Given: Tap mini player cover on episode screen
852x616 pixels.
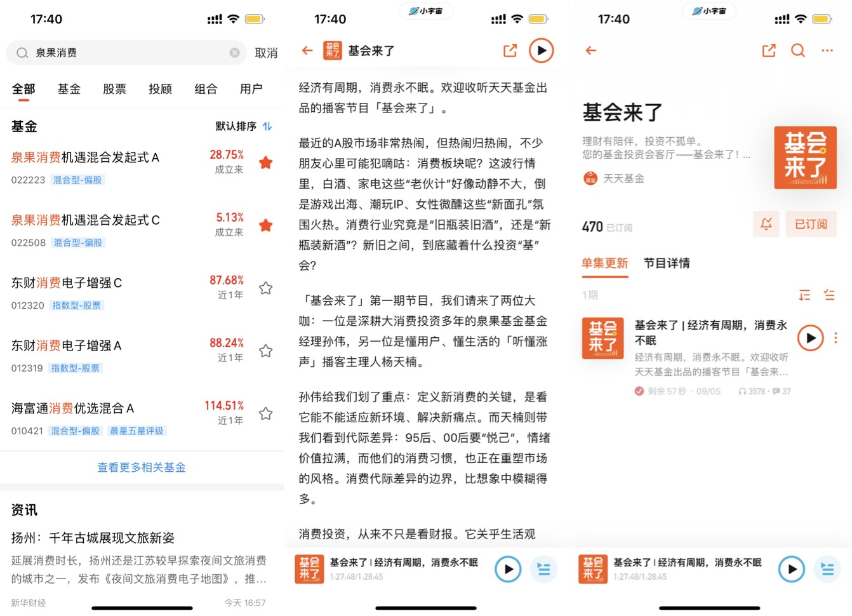Looking at the screenshot, I should 310,569.
